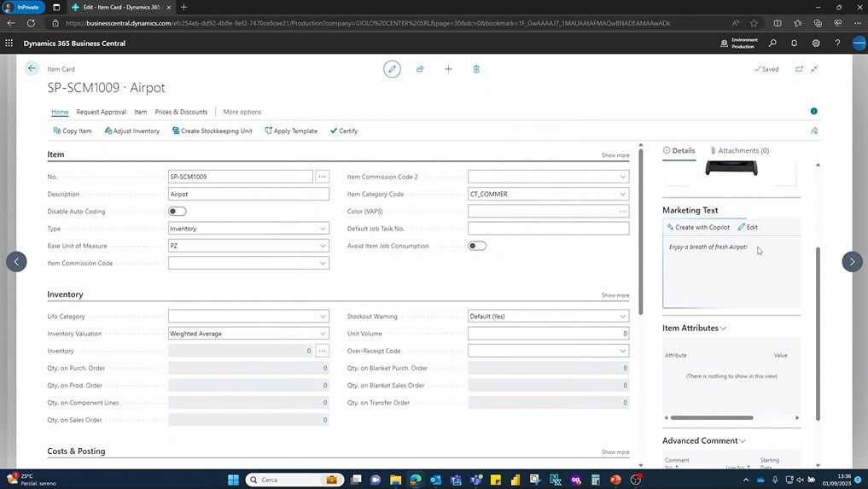The height and width of the screenshot is (489, 868).
Task: Click the Copy Item action
Action: 72,131
